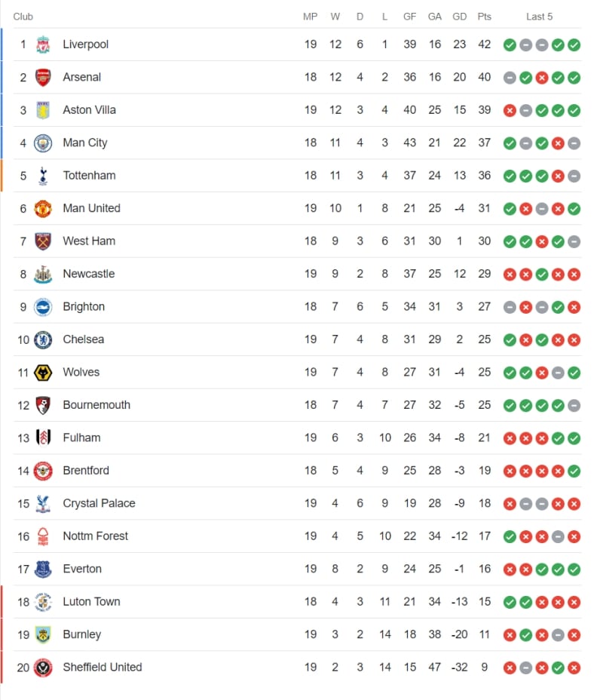Image resolution: width=603 pixels, height=700 pixels.
Task: Click Liverpool's most recent win indicator
Action: click(574, 45)
